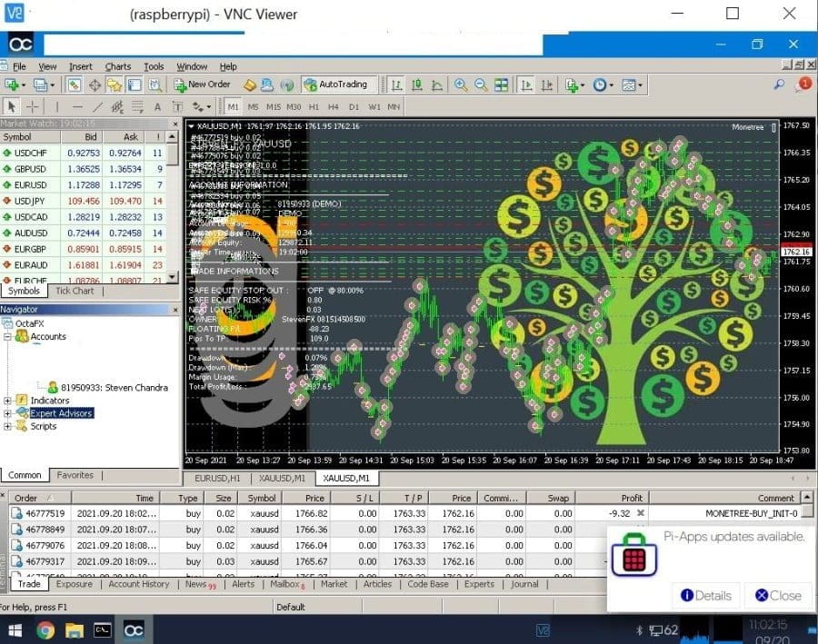Tile the chart windows

tap(500, 84)
